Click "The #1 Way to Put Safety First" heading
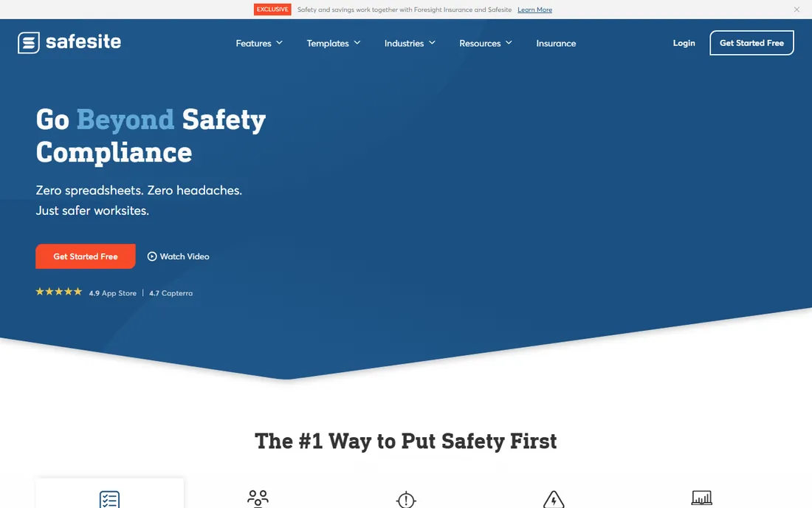812x508 pixels. click(x=405, y=442)
